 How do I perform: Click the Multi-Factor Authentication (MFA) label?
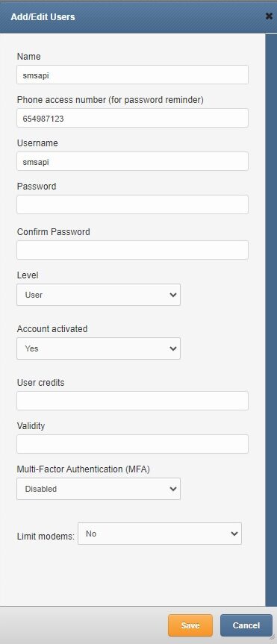(x=84, y=469)
